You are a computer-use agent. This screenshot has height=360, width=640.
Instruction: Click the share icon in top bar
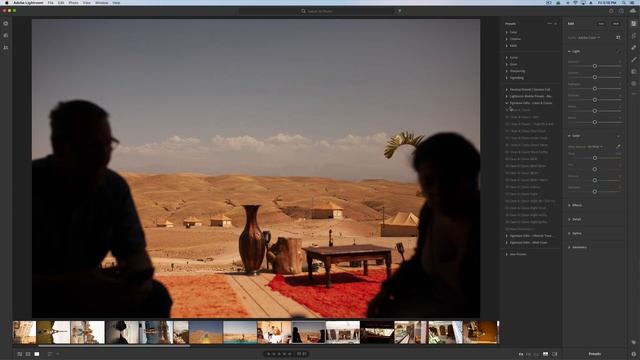[621, 11]
